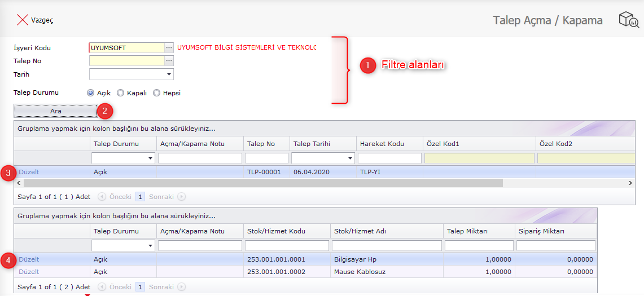644x296 pixels.
Task: Select the Açık request status radio
Action: tap(90, 93)
